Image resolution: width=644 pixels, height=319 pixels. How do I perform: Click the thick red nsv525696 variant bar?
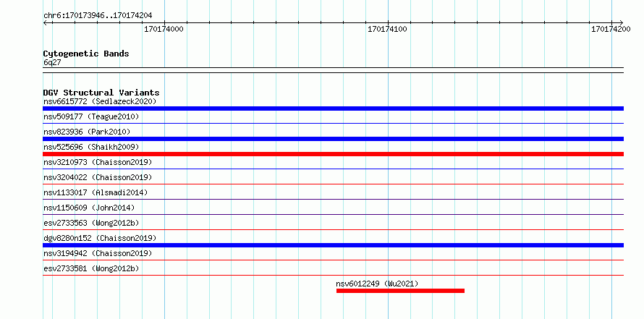[x=333, y=154]
